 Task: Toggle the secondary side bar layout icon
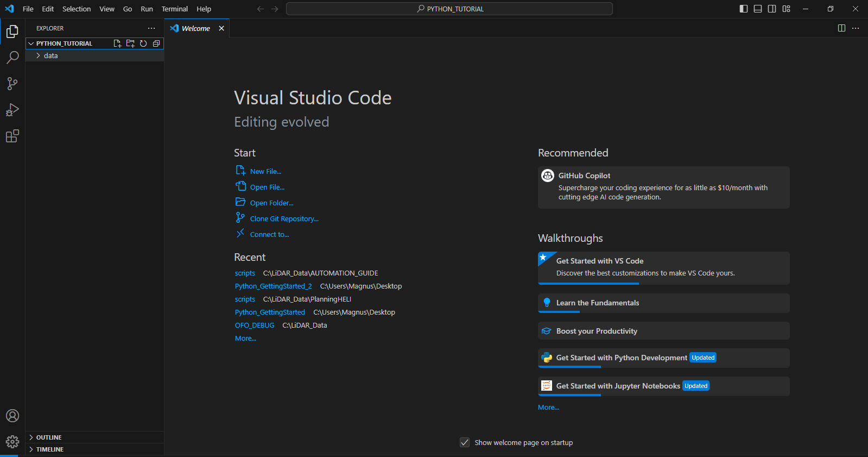coord(772,9)
